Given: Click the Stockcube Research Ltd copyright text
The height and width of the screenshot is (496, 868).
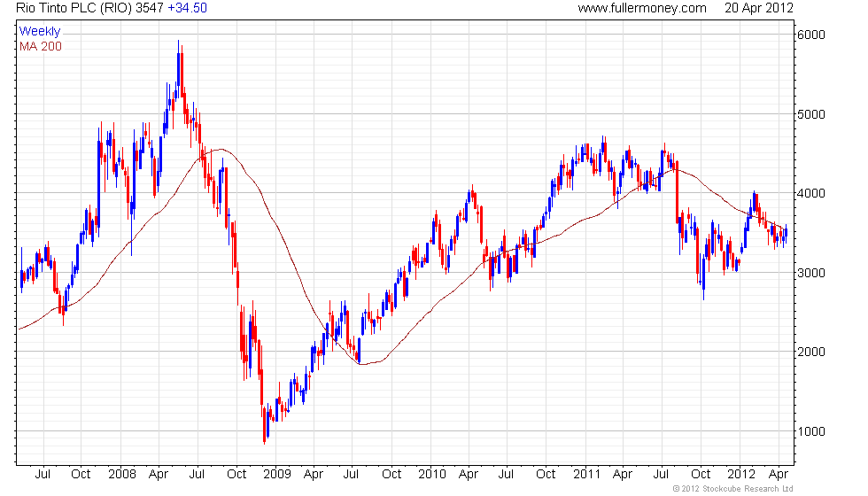Looking at the screenshot, I should 733,488.
